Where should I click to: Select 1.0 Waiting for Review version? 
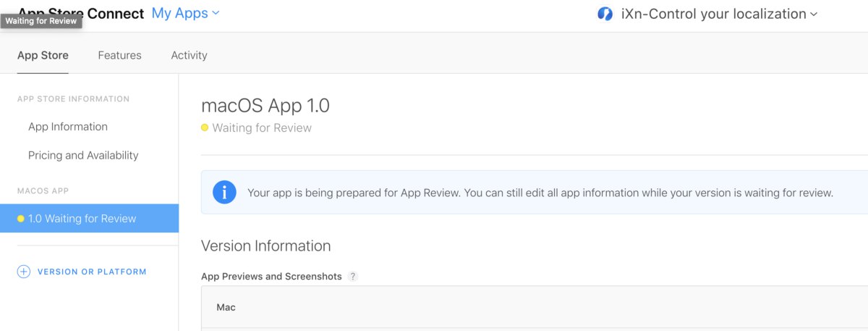point(89,219)
